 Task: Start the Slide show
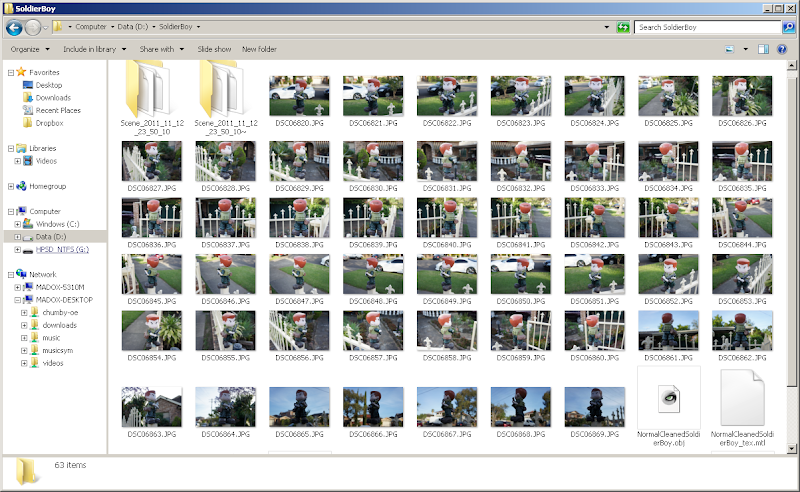point(214,50)
